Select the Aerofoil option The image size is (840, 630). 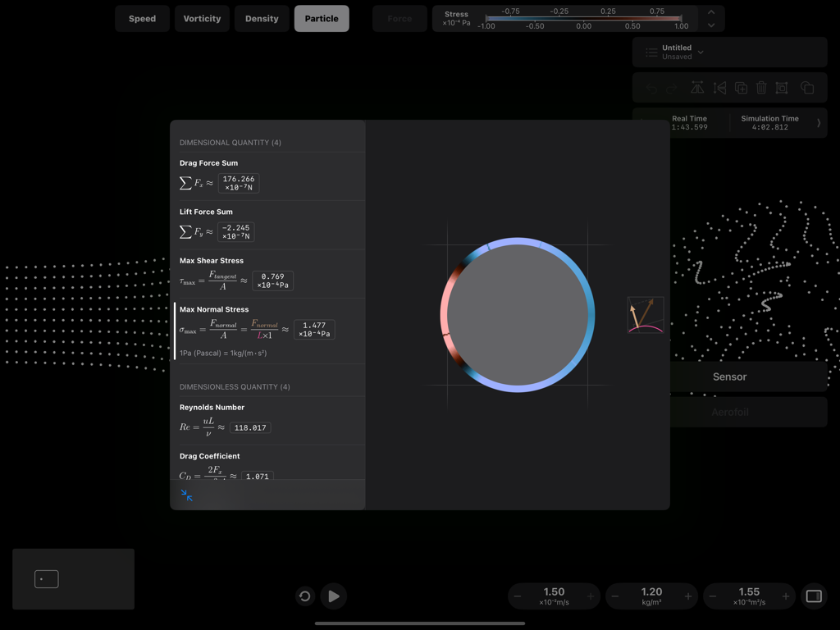729,412
